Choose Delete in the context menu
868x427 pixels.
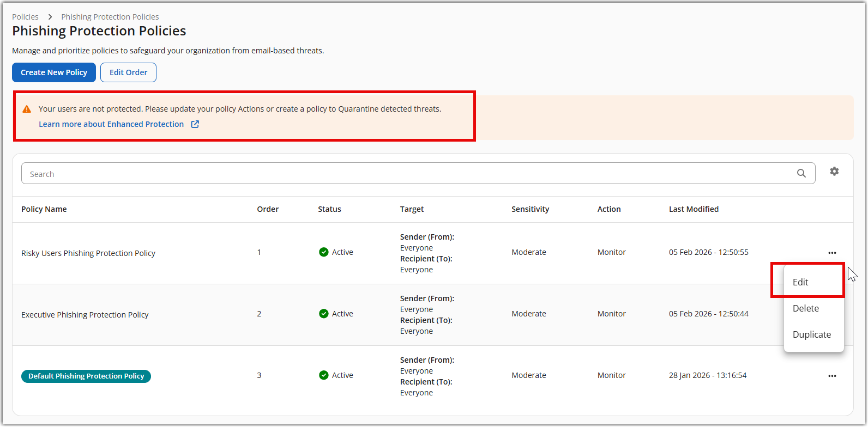(805, 308)
